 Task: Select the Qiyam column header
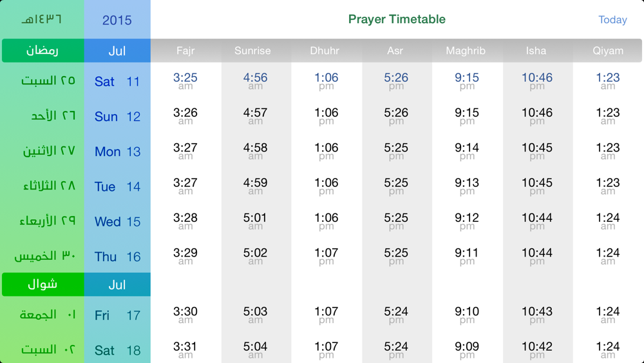pos(608,50)
